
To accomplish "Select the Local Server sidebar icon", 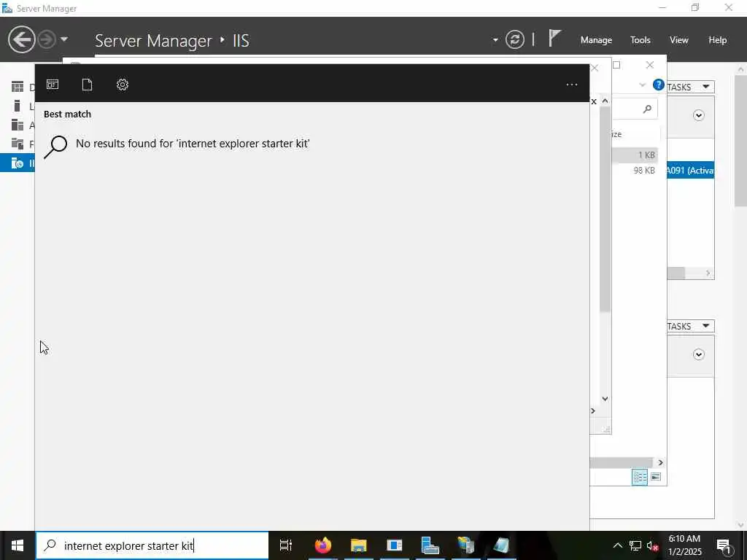I will [x=18, y=106].
